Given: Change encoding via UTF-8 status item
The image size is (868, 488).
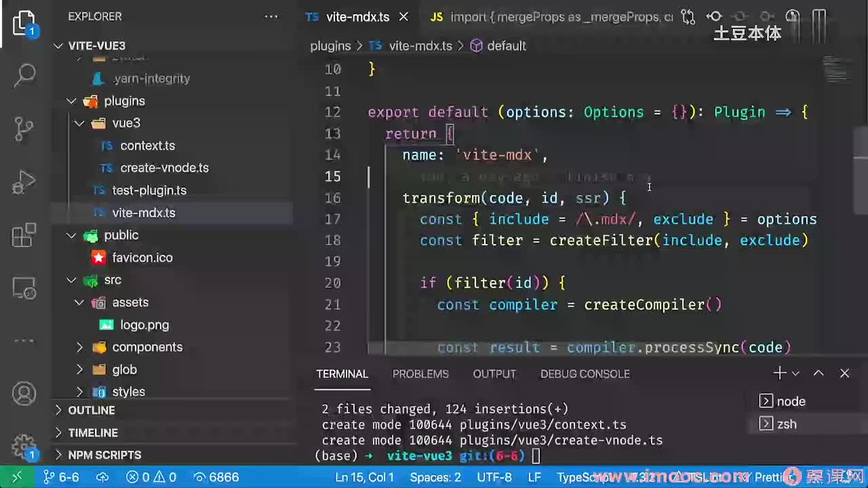Looking at the screenshot, I should [494, 477].
